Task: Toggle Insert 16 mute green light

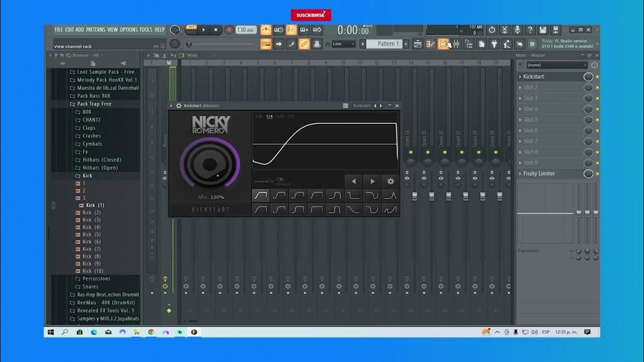Action: [445, 152]
